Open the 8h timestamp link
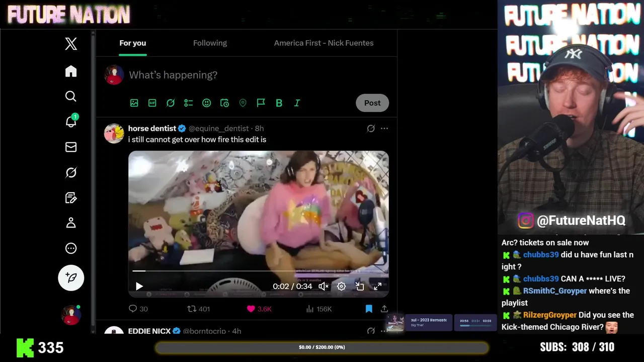Viewport: 644px width, 362px height. click(259, 128)
